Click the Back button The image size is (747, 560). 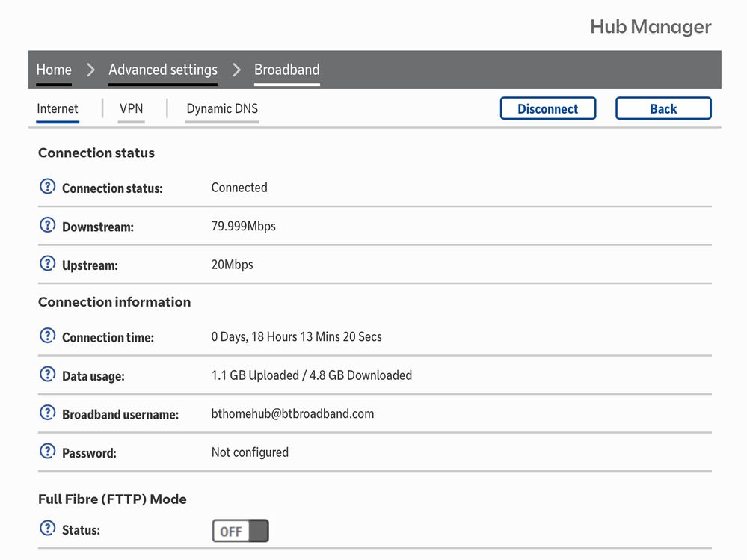click(x=663, y=108)
